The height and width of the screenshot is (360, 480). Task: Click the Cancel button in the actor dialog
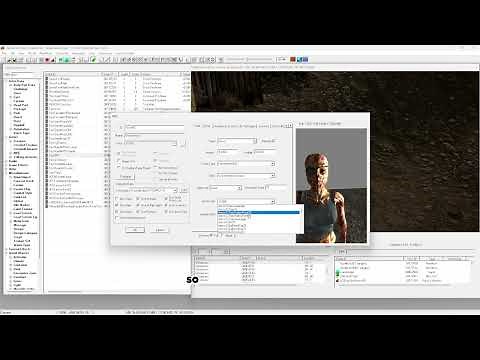point(160,230)
